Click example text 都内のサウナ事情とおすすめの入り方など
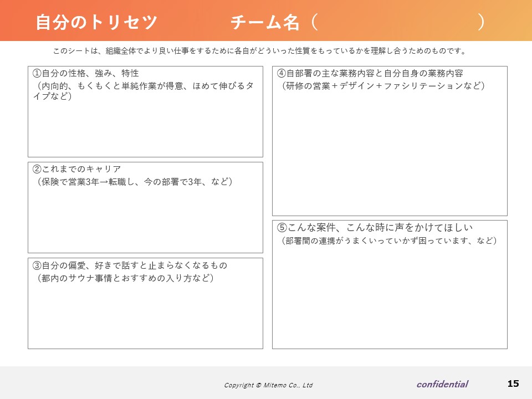 (126, 278)
